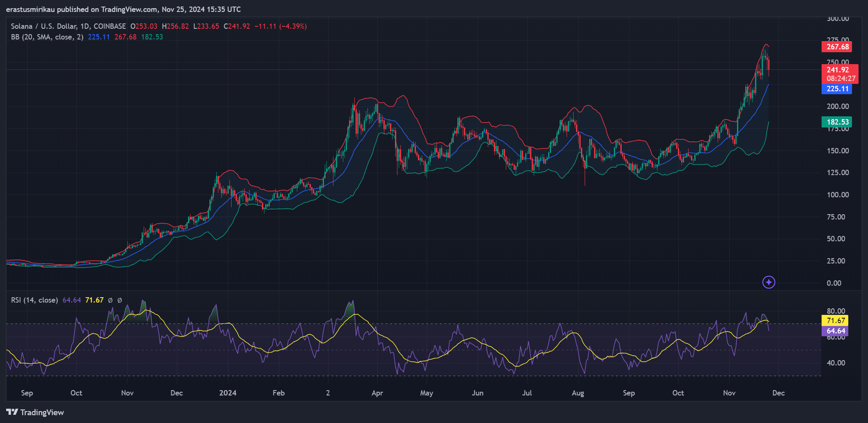The image size is (868, 423).
Task: Click the 125.00 price axis label
Action: click(838, 173)
